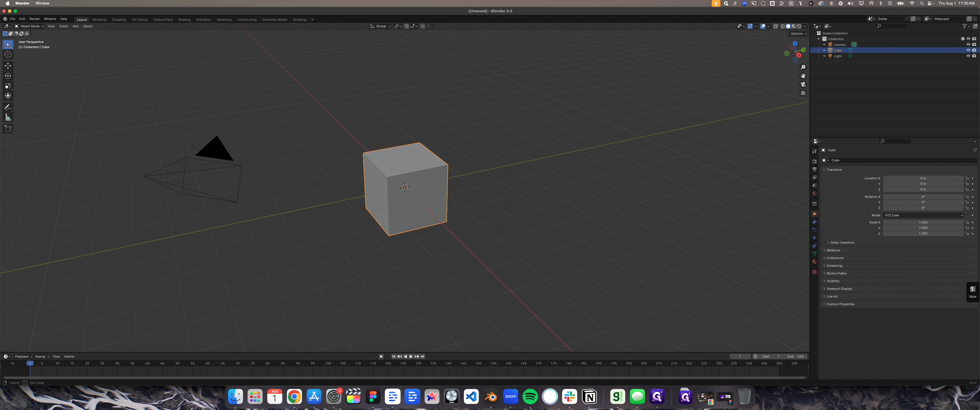Screen dimensions: 980x410
Task: Open the Texture properties checker tab
Action: click(x=814, y=272)
